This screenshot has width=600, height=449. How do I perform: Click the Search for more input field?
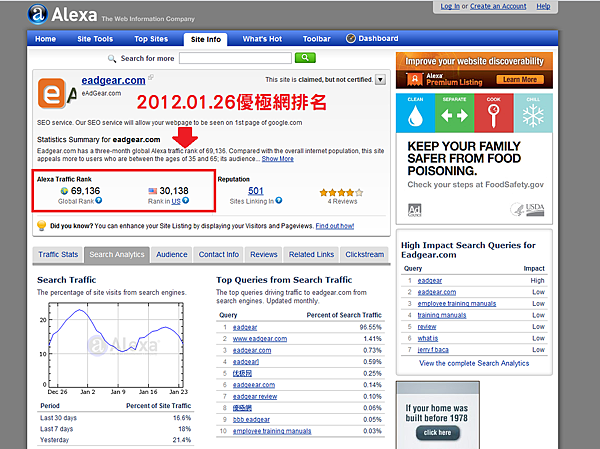[x=235, y=58]
